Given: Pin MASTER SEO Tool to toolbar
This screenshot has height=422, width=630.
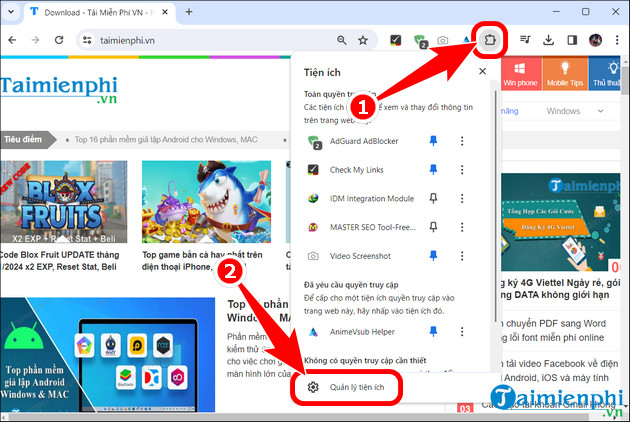Looking at the screenshot, I should tap(433, 227).
